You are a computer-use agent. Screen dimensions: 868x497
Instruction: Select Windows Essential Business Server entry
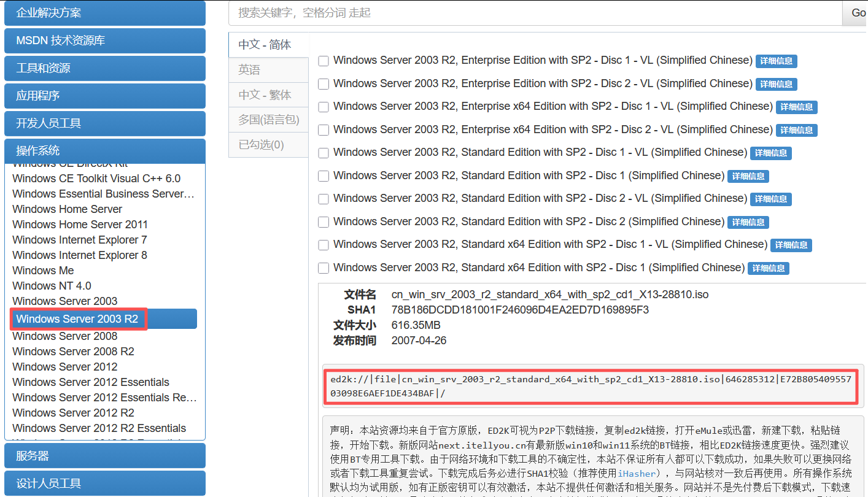103,194
